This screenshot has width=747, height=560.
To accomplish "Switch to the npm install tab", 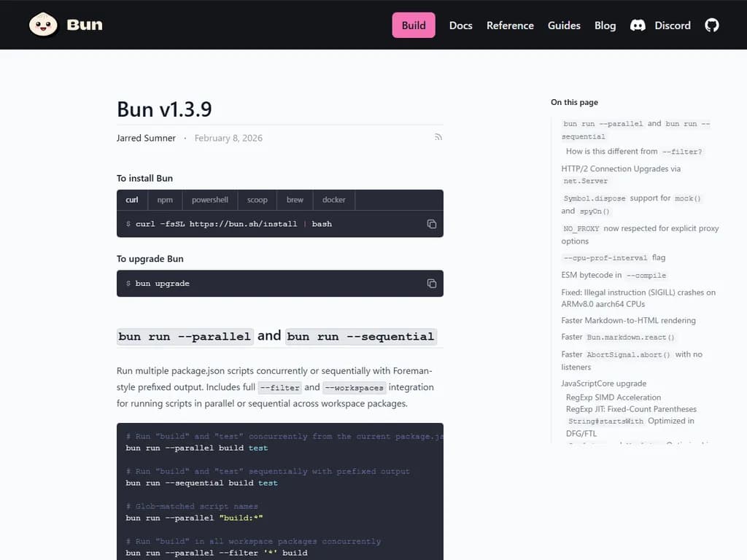I will [x=165, y=199].
